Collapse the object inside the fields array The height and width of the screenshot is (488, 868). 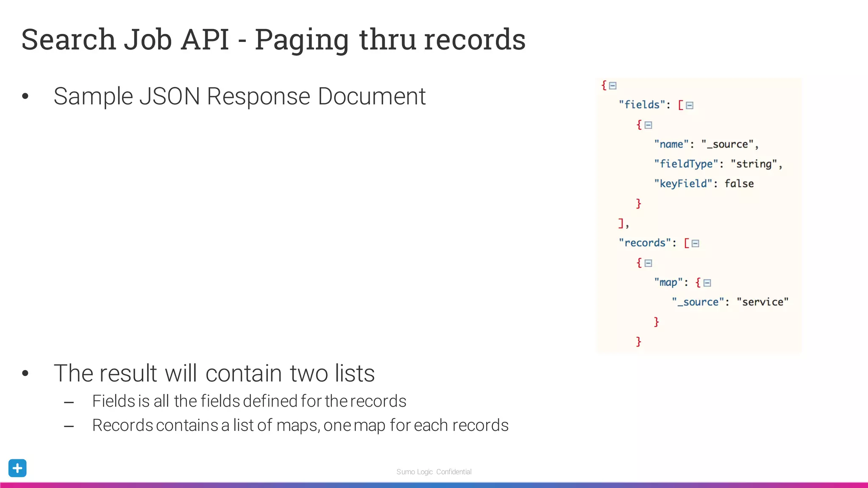648,125
